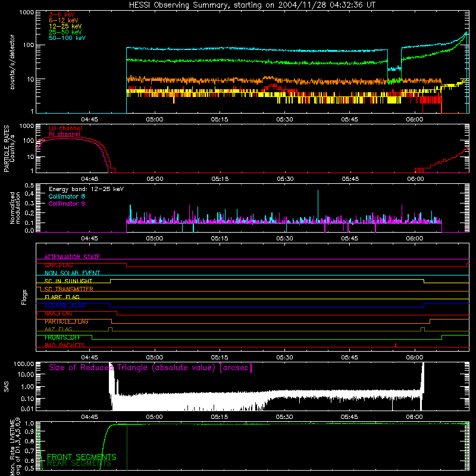Click the 06:00 tick under the particle rates plot

tap(415, 179)
